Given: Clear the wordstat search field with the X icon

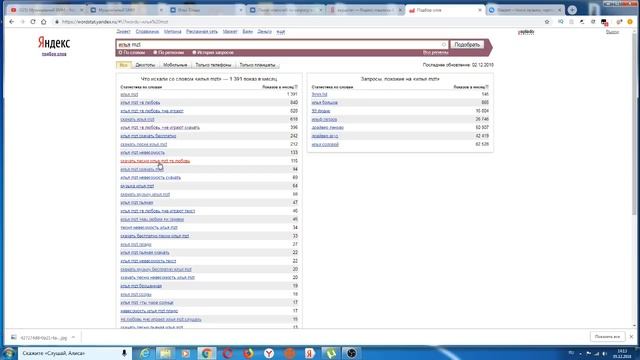Looking at the screenshot, I should pyautogui.click(x=444, y=44).
